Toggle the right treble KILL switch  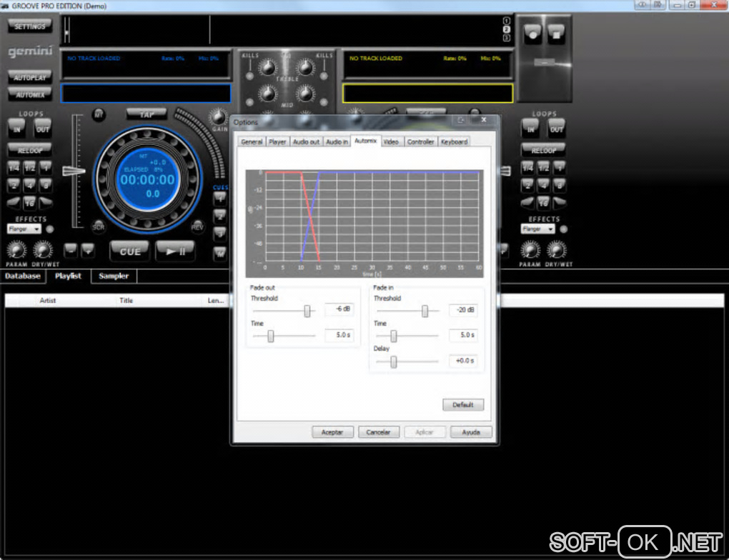324,75
